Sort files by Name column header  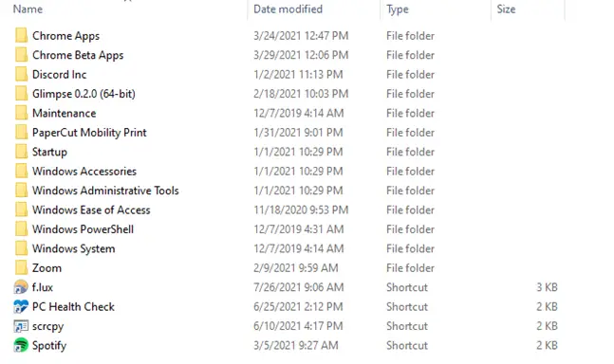tap(28, 9)
